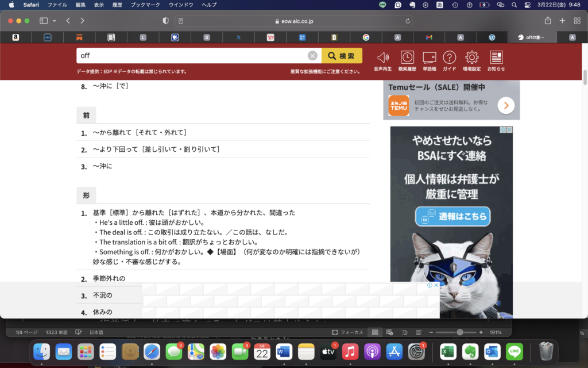Enable フォーカス focus mode in the status bar

pyautogui.click(x=345, y=332)
